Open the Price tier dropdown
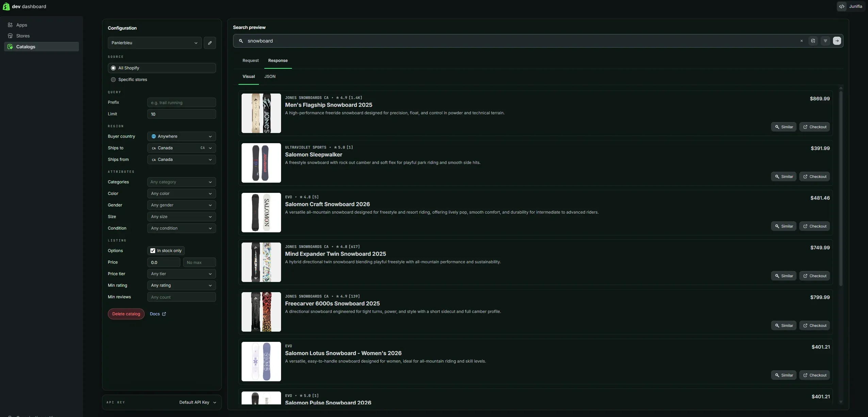Screen dimensions: 868x417 click(181, 274)
